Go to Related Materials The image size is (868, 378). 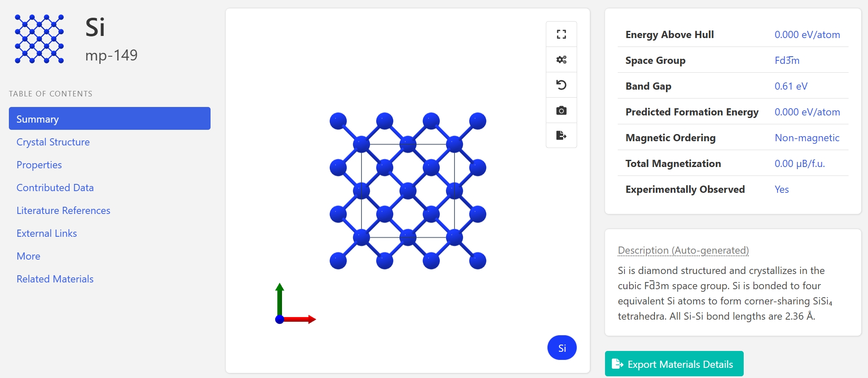click(x=55, y=279)
